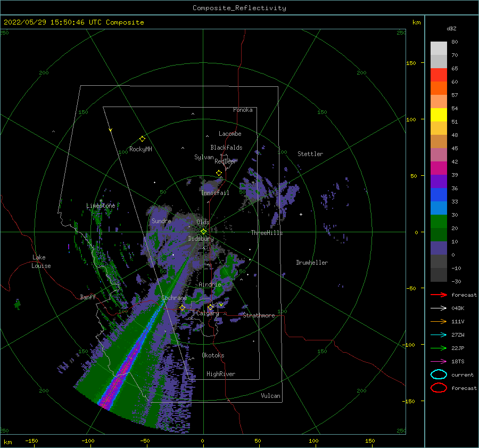Image resolution: width=479 pixels, height=448 pixels.
Task: Click the RedDeer city label
Action: pyautogui.click(x=226, y=161)
